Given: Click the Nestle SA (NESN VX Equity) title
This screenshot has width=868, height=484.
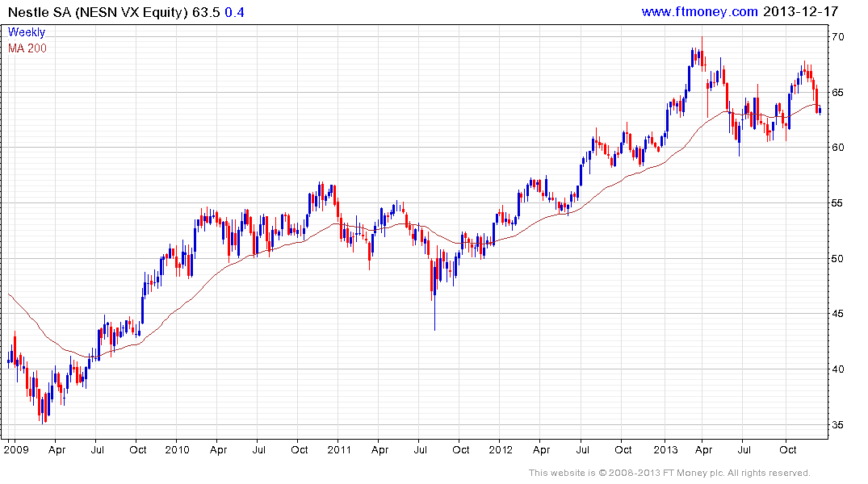Looking at the screenshot, I should tap(98, 12).
